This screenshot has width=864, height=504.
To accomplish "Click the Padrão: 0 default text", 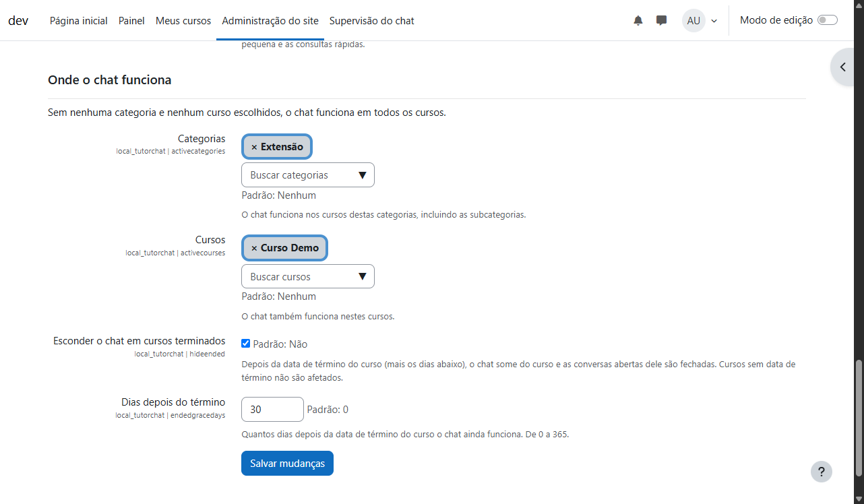I will click(x=328, y=410).
